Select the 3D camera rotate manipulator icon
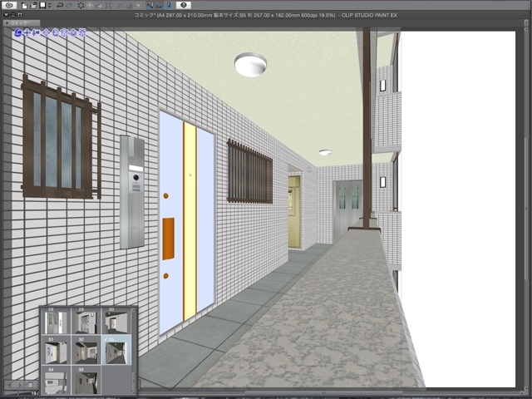532x399 pixels. click(18, 32)
